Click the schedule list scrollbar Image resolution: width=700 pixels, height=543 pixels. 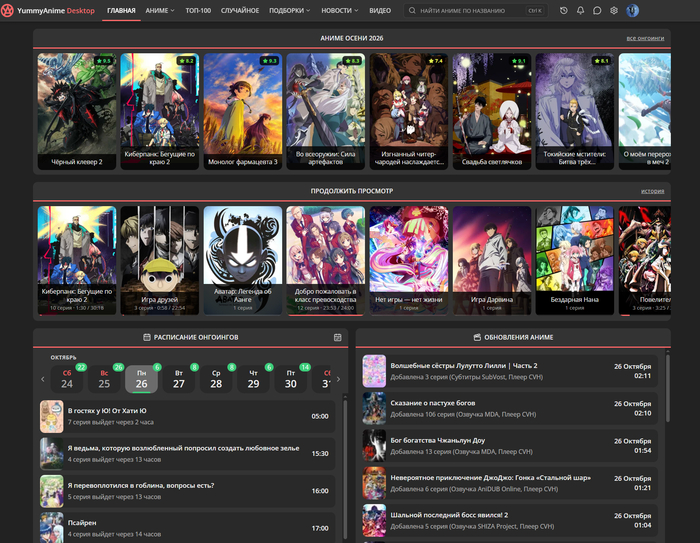(345, 469)
